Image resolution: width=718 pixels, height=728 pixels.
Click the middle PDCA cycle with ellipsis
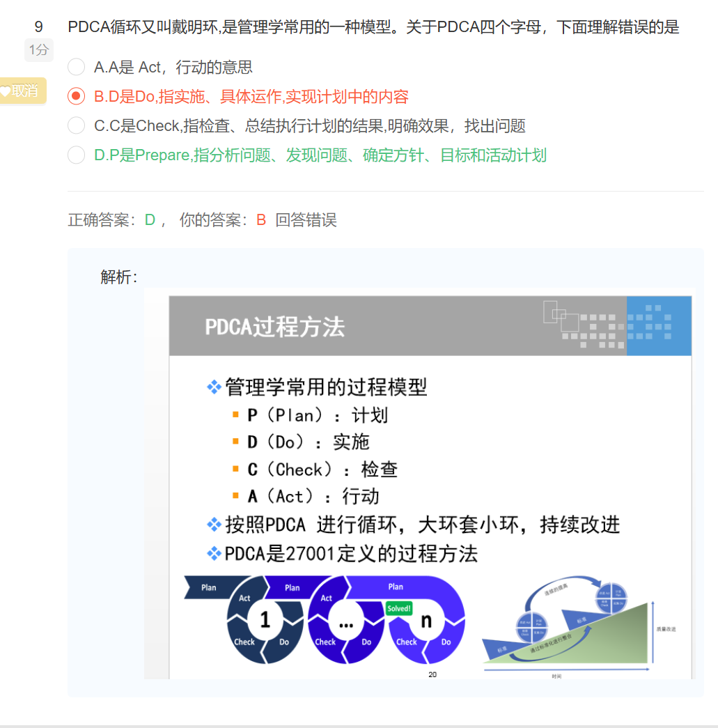pyautogui.click(x=345, y=622)
